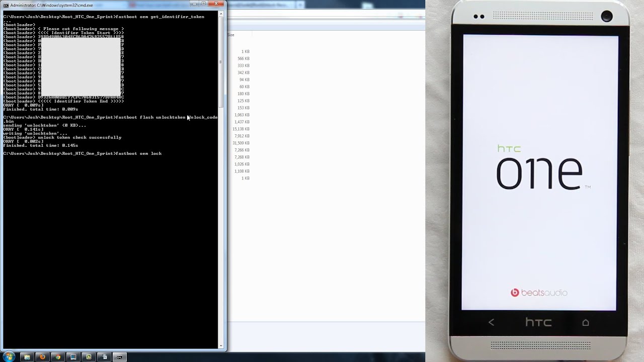Click the cmd scrollbar down arrow
The height and width of the screenshot is (362, 644).
221,346
